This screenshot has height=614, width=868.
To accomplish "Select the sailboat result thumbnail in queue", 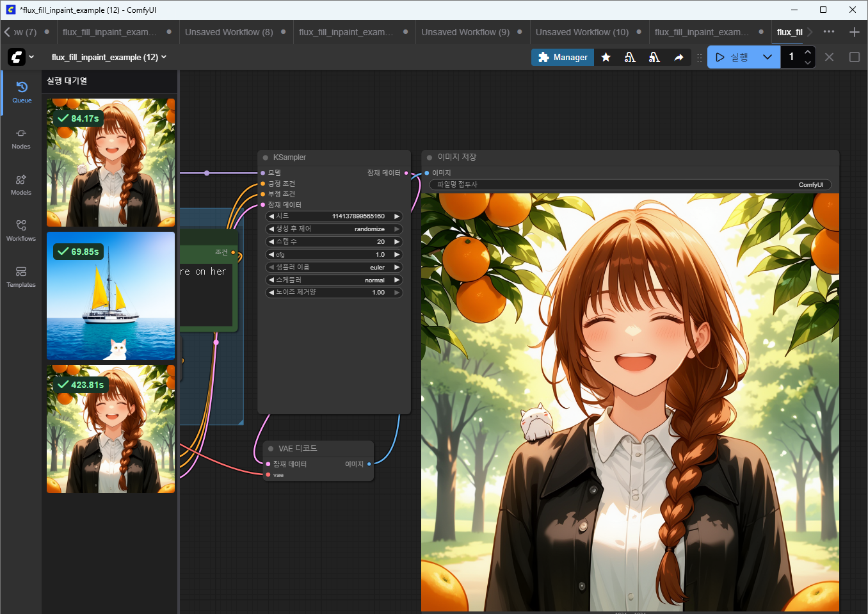I will coord(111,296).
